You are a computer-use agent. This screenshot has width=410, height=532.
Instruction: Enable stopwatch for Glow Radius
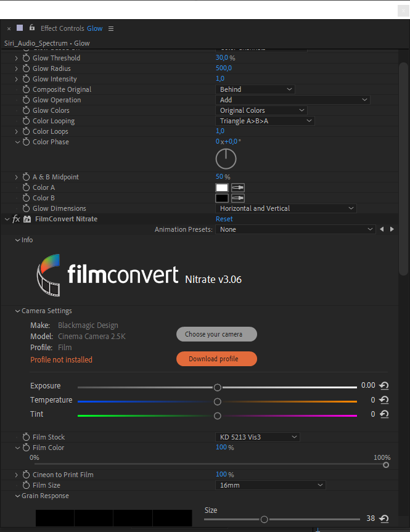point(26,68)
